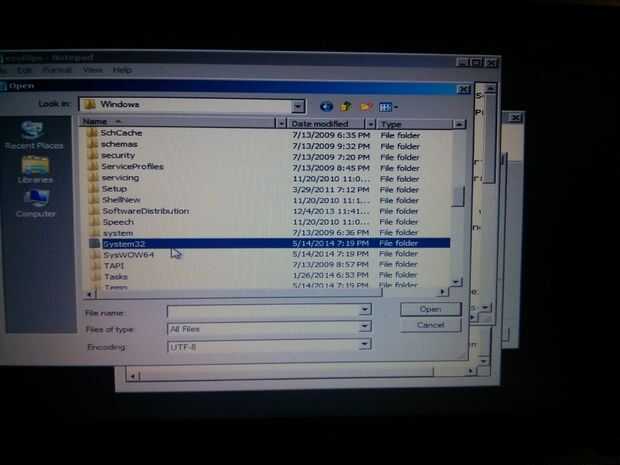Click the Cancel button
Image resolution: width=620 pixels, height=465 pixels.
tap(431, 325)
